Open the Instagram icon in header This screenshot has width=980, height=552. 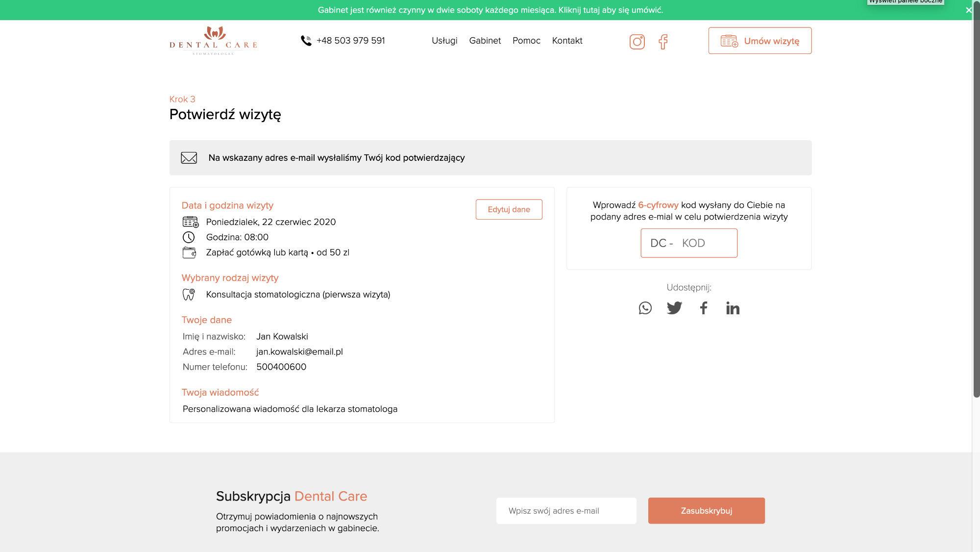(637, 42)
